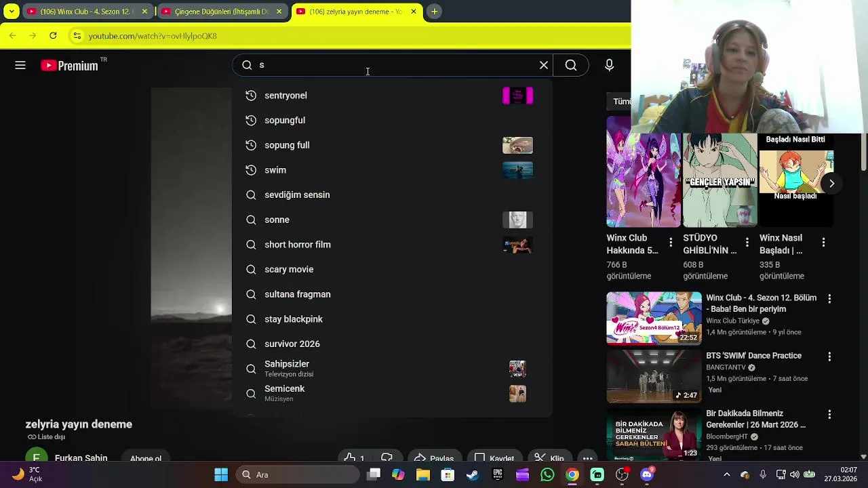Select Sahipsizler Televizyon dizisi suggestion
This screenshot has width=868, height=488.
pos(392,369)
